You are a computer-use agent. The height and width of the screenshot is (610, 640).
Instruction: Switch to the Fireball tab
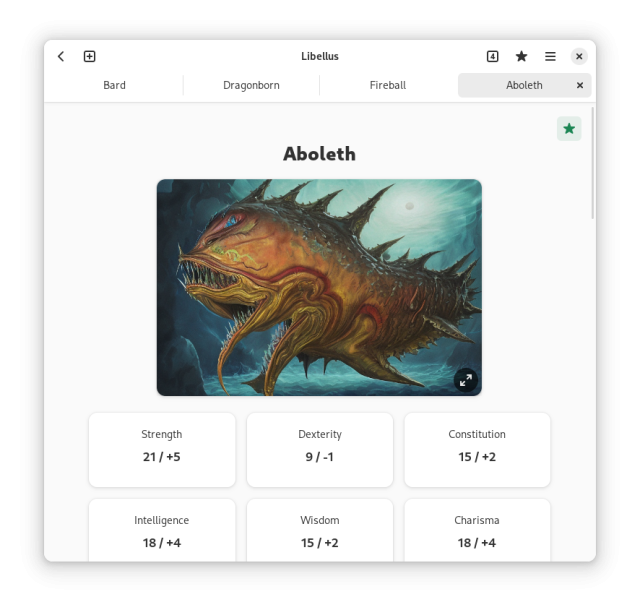tap(388, 85)
